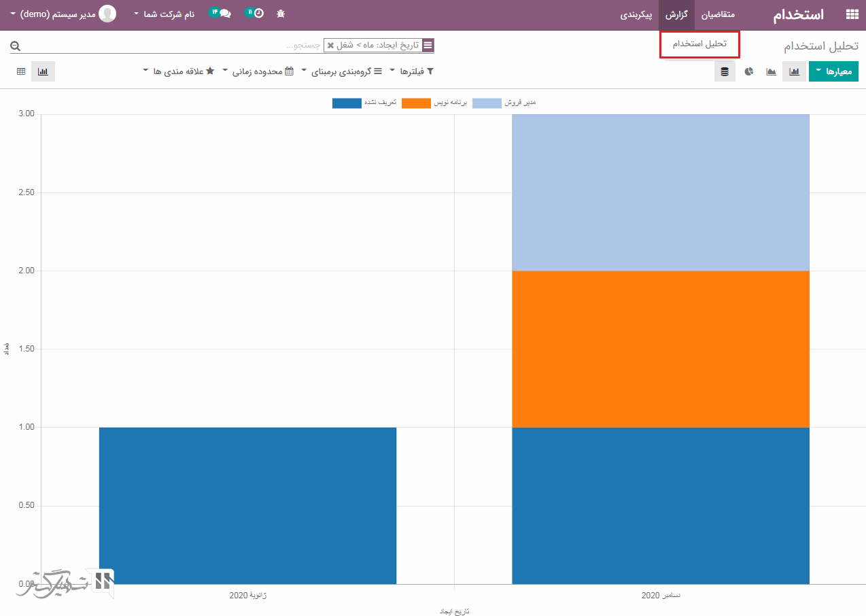Screen dimensions: 866x616
Task: Click the orange برنامه نویس bar segment
Action: [660, 349]
